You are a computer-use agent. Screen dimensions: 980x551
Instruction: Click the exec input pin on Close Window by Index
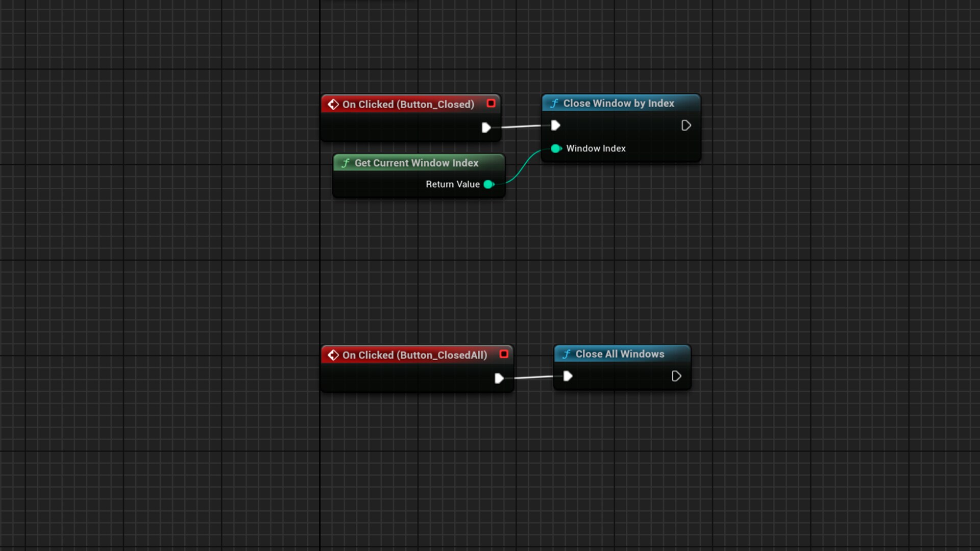(555, 125)
